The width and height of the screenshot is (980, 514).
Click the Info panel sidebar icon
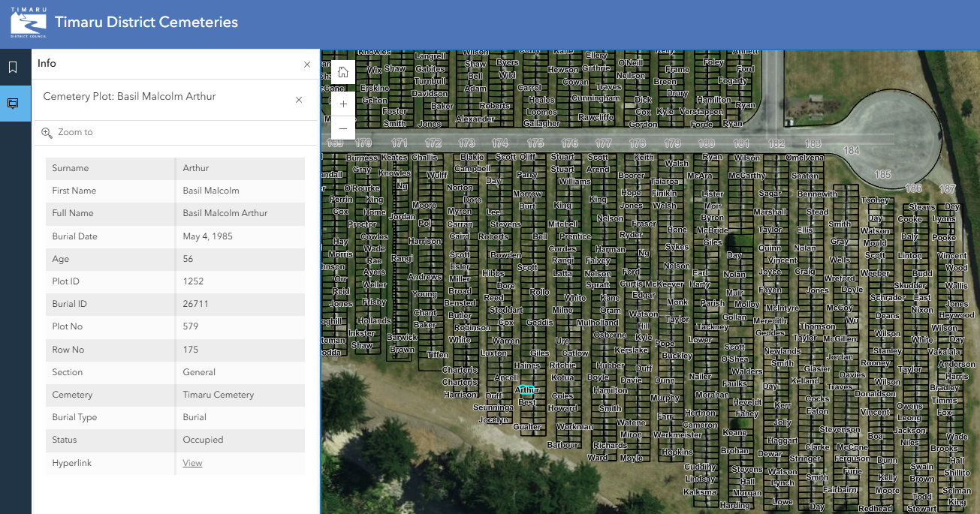(13, 104)
